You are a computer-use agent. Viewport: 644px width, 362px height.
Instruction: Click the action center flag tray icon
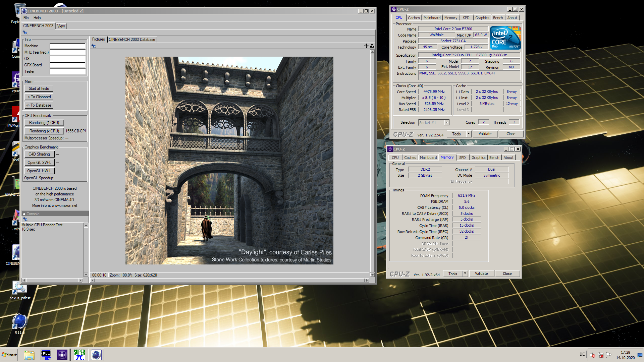click(x=609, y=355)
